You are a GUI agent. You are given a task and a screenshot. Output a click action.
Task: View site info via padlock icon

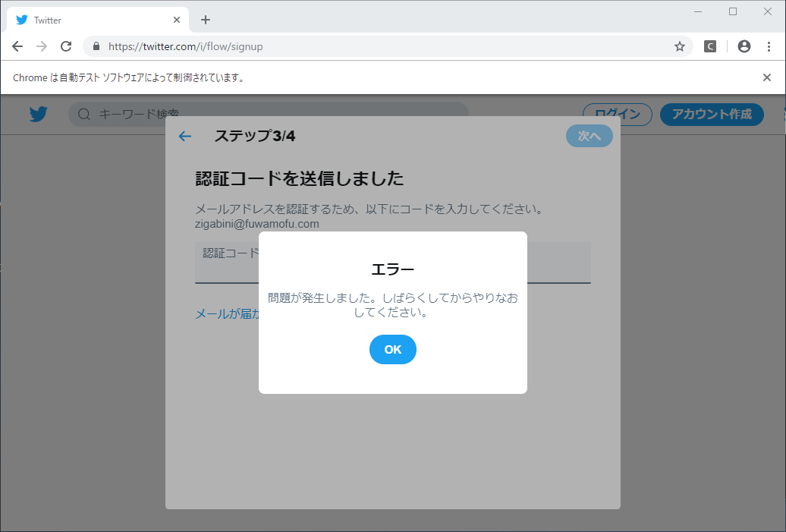coord(96,46)
